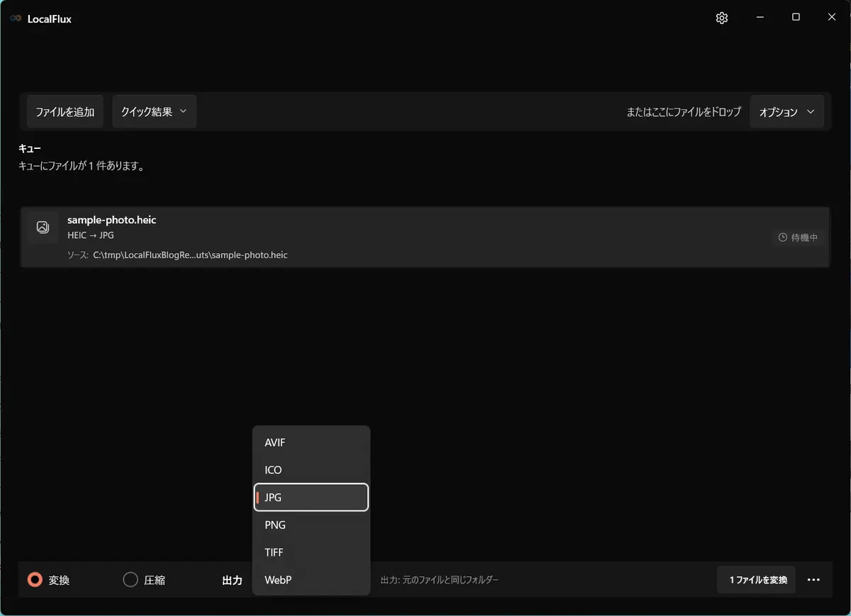Choose ICO from the format list
851x616 pixels.
click(x=311, y=470)
